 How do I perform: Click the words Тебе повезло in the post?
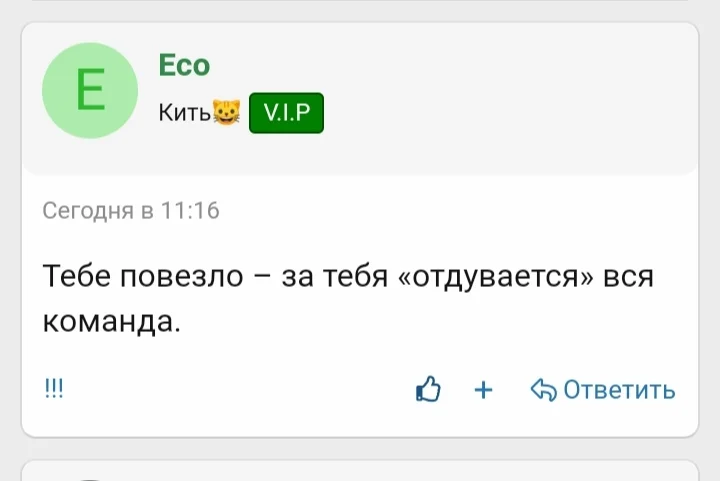(x=143, y=275)
